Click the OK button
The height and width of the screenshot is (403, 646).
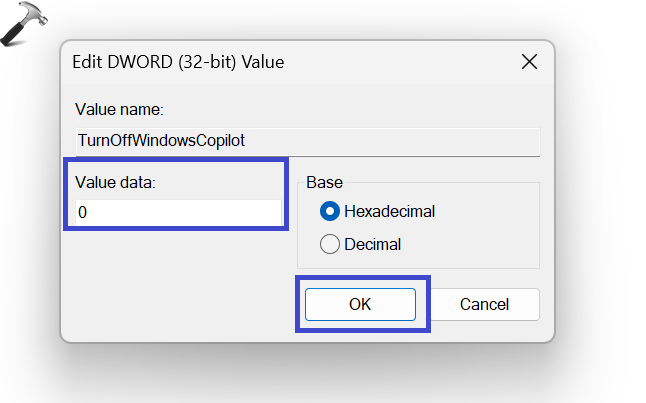coord(360,304)
